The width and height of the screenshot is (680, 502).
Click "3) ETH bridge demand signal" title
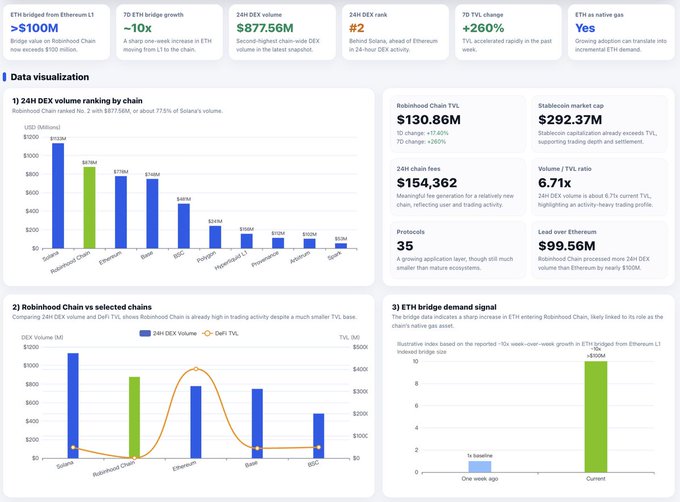tap(444, 307)
